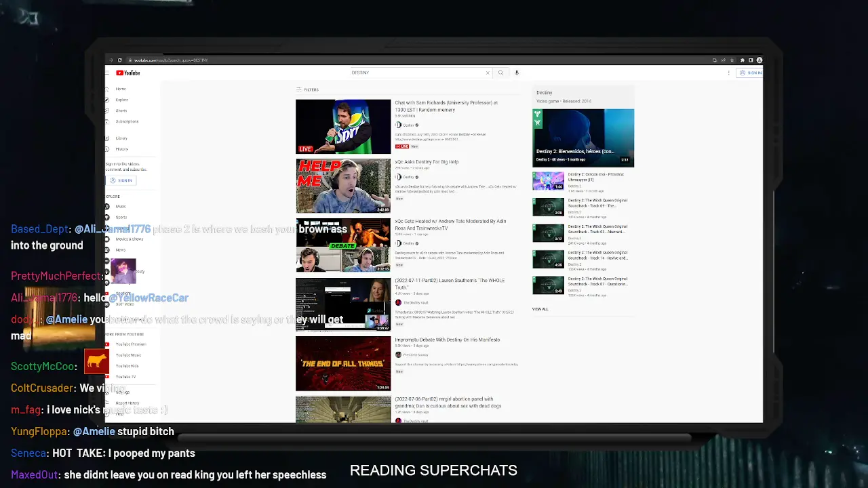The width and height of the screenshot is (868, 488).
Task: Open Subscriptions in sidebar
Action: click(126, 121)
